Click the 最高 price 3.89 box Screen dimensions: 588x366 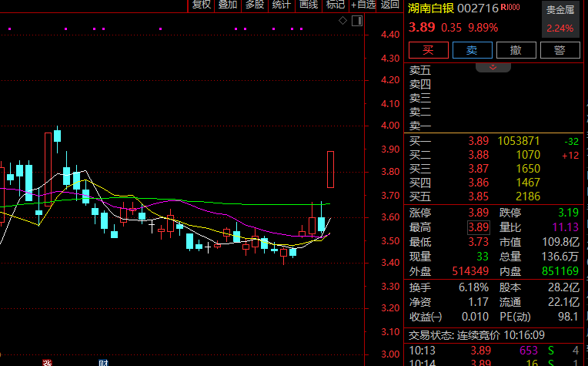point(479,227)
